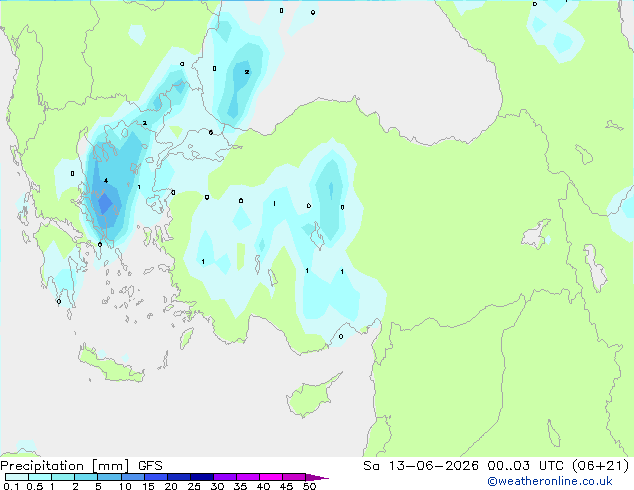This screenshot has height=490, width=634.
Task: Click the 45–50 mm legend swatch
Action: pos(294,477)
